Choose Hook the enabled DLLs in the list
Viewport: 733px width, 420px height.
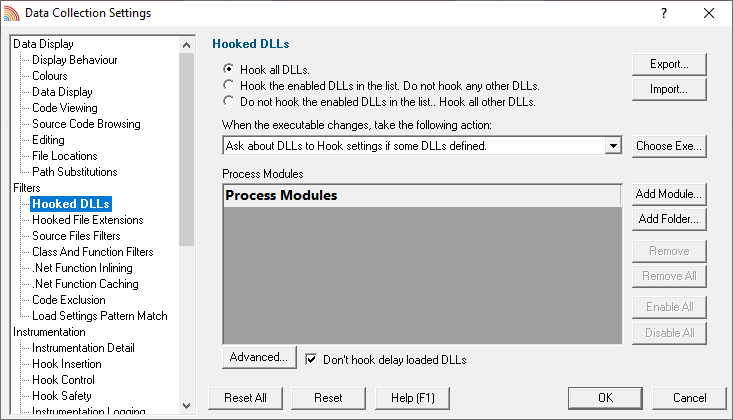click(x=229, y=85)
